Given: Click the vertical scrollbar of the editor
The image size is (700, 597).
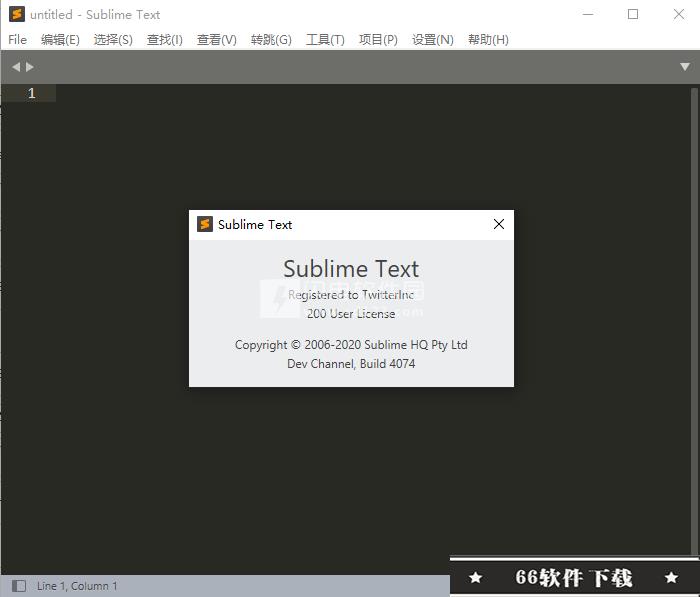Looking at the screenshot, I should click(694, 321).
